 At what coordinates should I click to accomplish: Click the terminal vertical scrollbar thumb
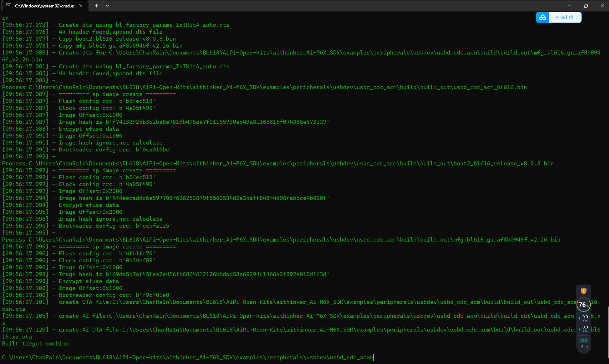(x=608, y=332)
